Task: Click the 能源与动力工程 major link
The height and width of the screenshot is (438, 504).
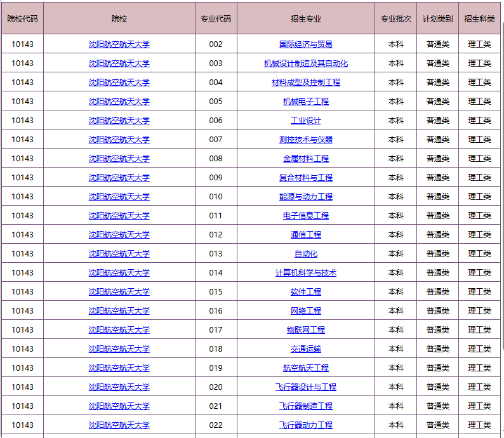Action: [x=305, y=197]
